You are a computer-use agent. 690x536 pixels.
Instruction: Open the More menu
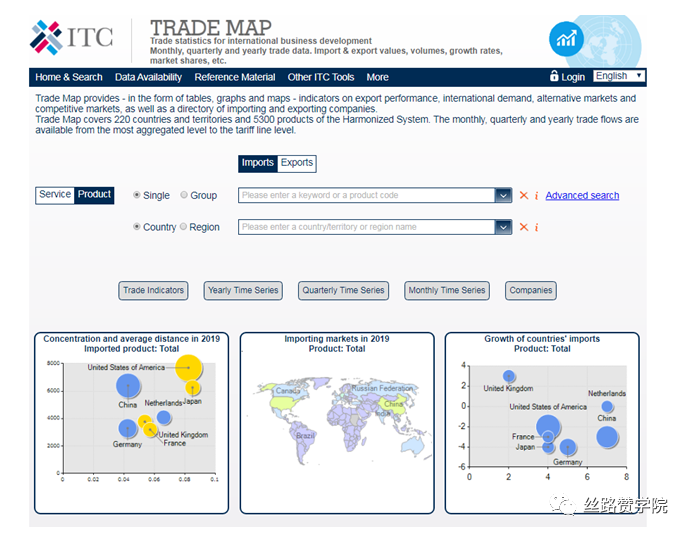click(x=378, y=77)
